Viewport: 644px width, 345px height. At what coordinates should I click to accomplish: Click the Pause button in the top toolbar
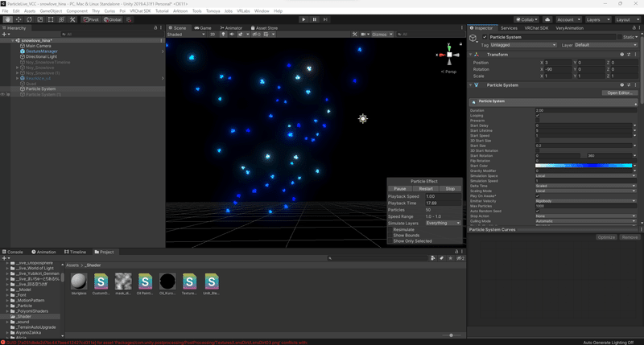tap(315, 19)
